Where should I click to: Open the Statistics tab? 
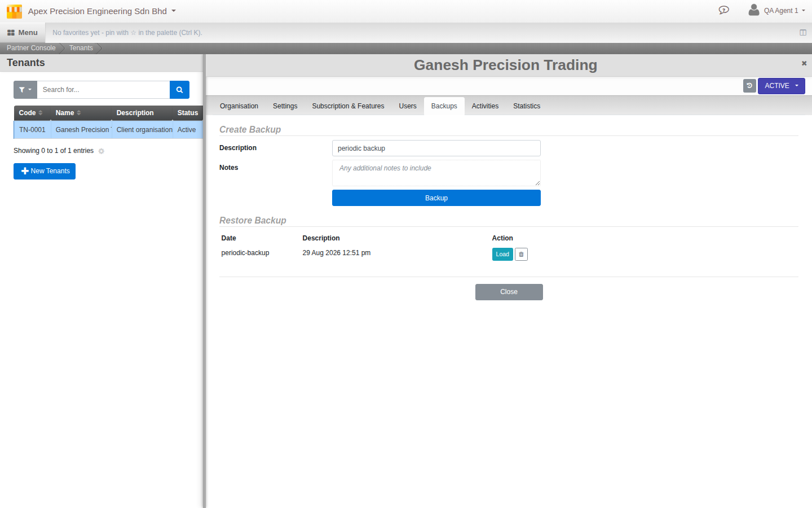[x=527, y=106]
